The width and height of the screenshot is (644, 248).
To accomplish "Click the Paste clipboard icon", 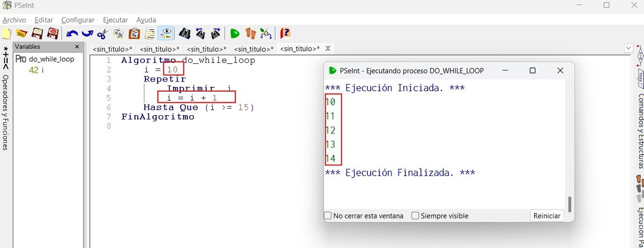I will [x=134, y=34].
